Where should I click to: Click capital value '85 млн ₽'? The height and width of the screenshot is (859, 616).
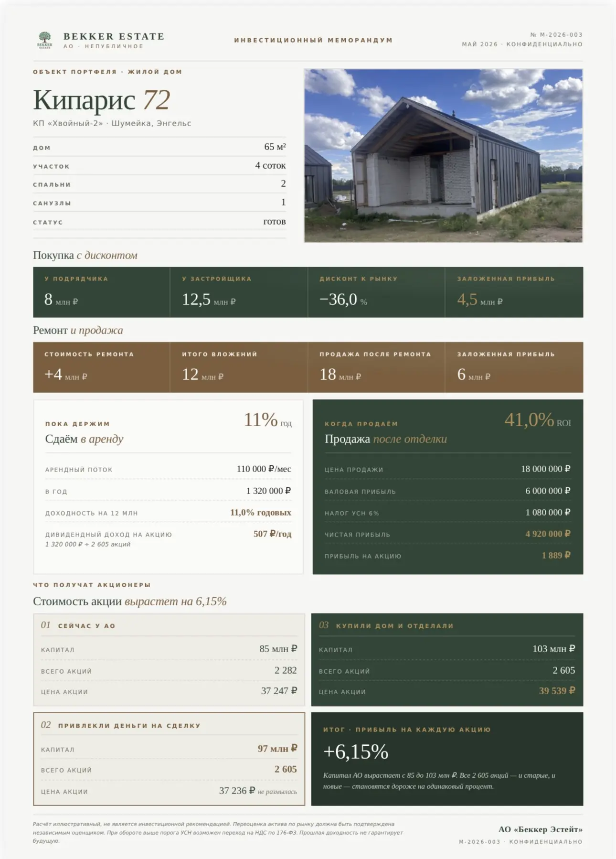[278, 649]
